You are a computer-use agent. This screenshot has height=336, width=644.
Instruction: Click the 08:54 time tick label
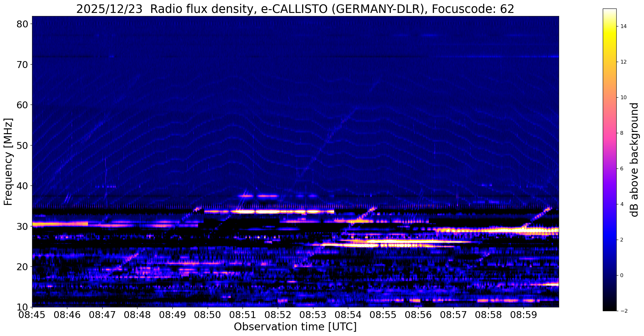pos(348,315)
